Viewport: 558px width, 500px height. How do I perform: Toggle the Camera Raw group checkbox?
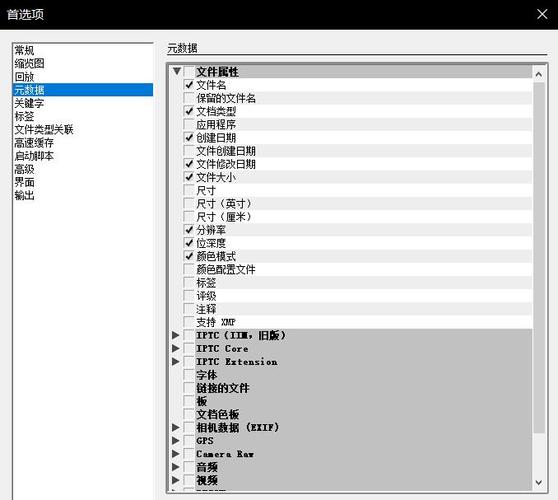(189, 454)
